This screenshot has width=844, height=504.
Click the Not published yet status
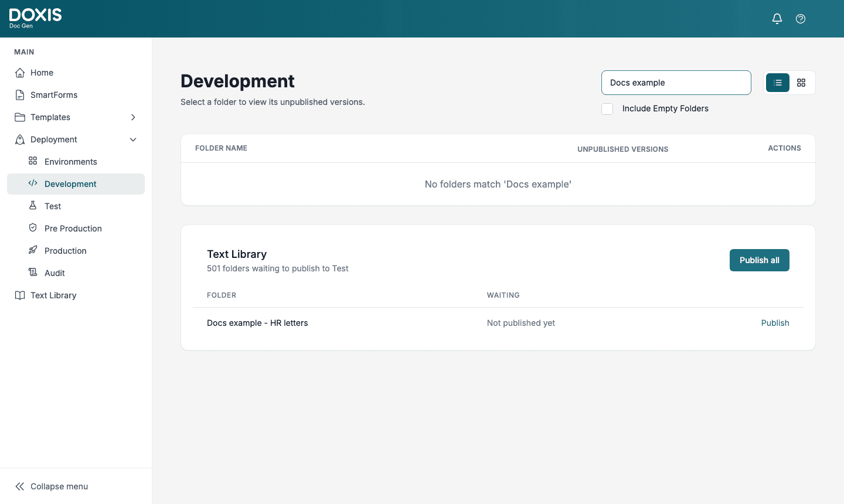click(x=520, y=323)
